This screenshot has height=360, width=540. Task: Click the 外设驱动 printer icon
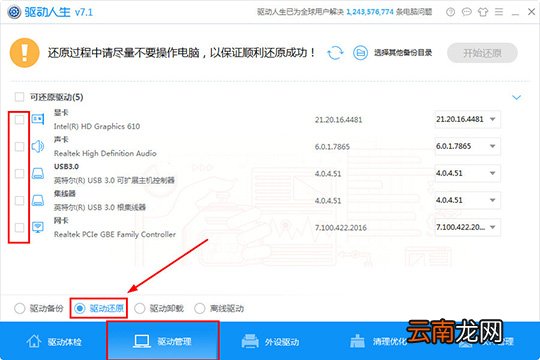(250, 341)
